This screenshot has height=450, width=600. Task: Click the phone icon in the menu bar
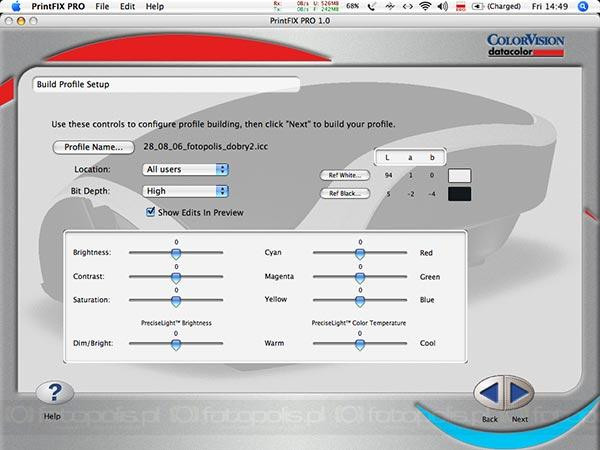coord(371,7)
